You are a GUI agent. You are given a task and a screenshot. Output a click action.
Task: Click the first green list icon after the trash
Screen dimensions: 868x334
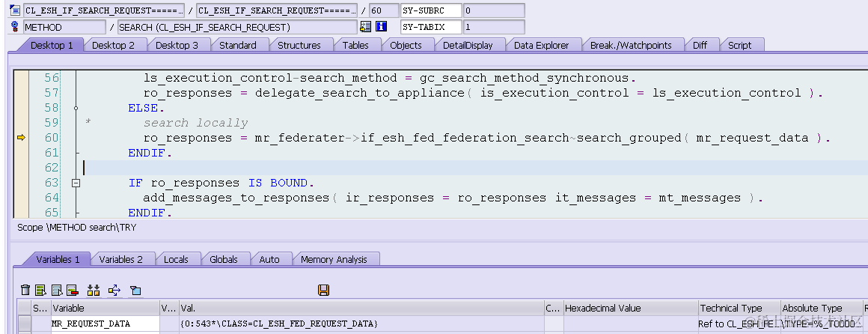[x=40, y=290]
